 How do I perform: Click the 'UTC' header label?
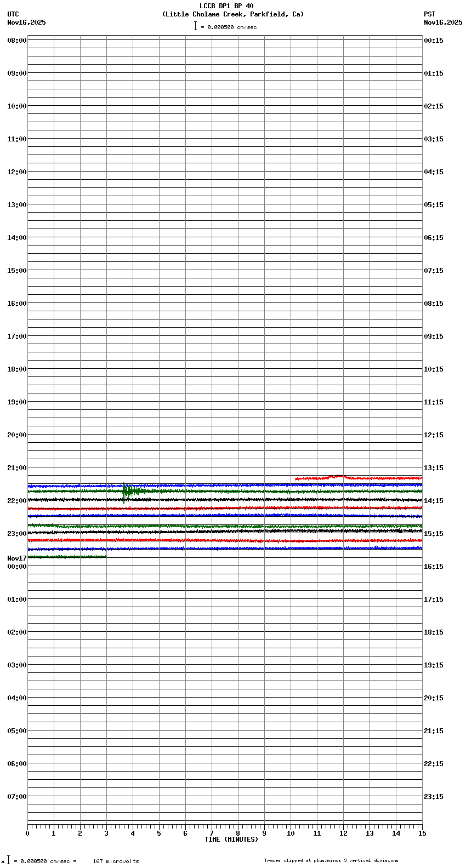click(x=13, y=14)
